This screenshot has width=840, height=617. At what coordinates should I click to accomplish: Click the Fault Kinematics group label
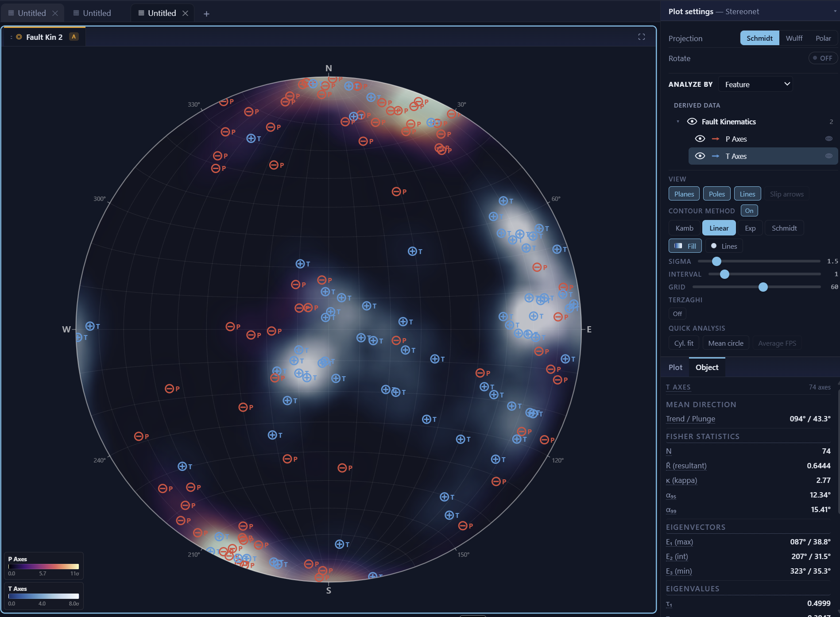[728, 122]
